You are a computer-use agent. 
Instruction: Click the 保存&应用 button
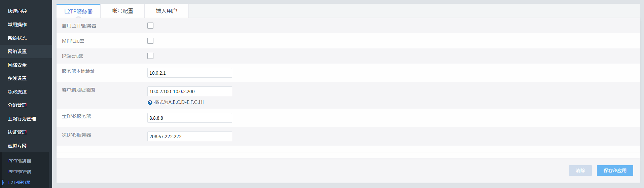[615, 171]
